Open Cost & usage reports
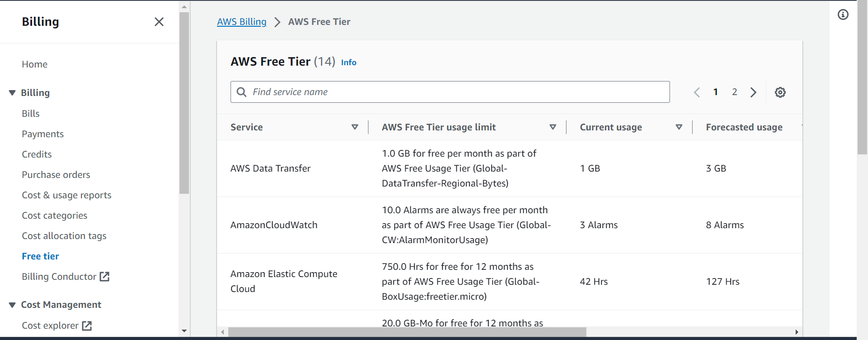Screen dimensions: 868x340 [66, 195]
